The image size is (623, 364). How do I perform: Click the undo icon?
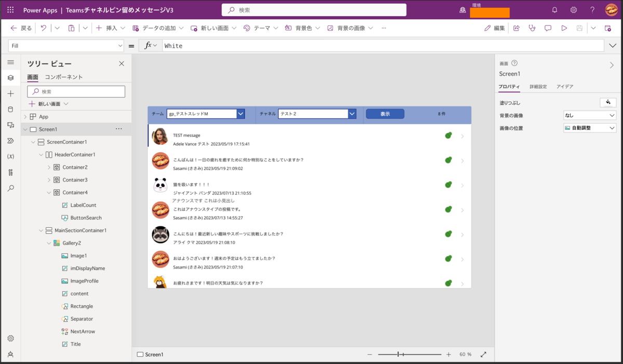pyautogui.click(x=44, y=28)
